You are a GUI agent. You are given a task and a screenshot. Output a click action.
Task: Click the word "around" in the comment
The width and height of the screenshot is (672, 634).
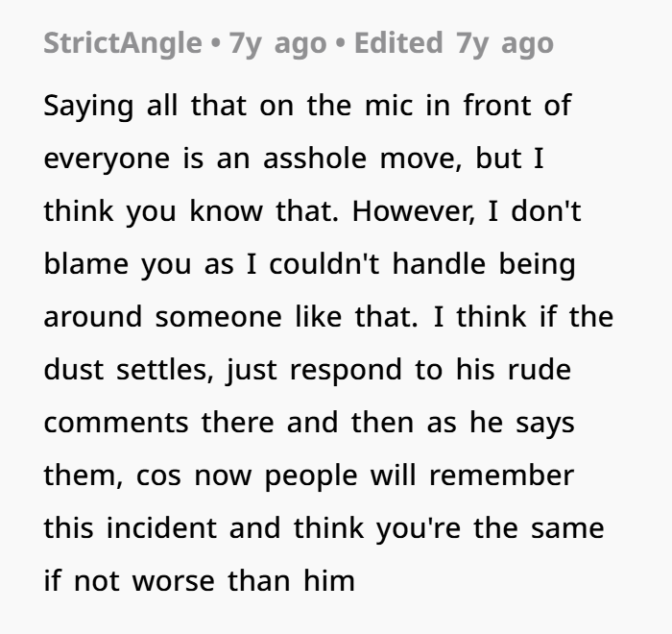pyautogui.click(x=88, y=316)
